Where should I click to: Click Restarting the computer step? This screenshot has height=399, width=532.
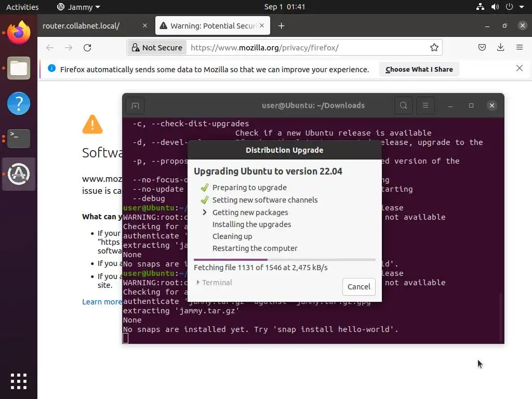tap(255, 248)
